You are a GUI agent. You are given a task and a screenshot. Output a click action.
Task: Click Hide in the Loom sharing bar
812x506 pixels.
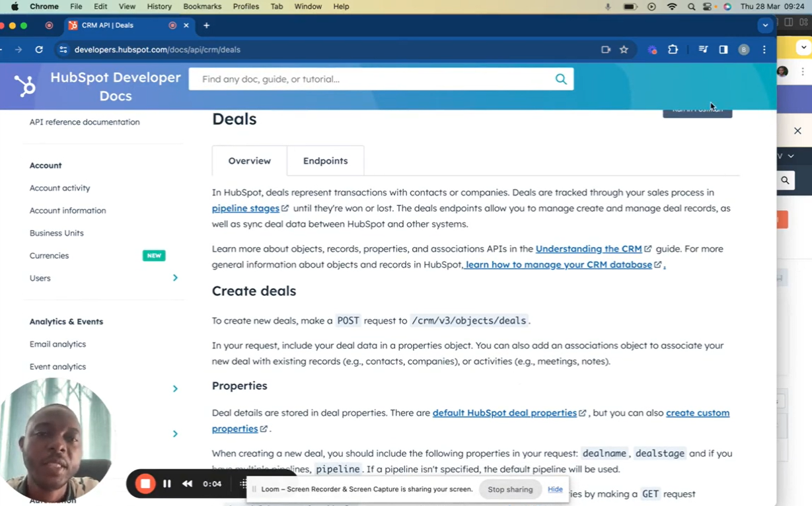[x=555, y=489]
